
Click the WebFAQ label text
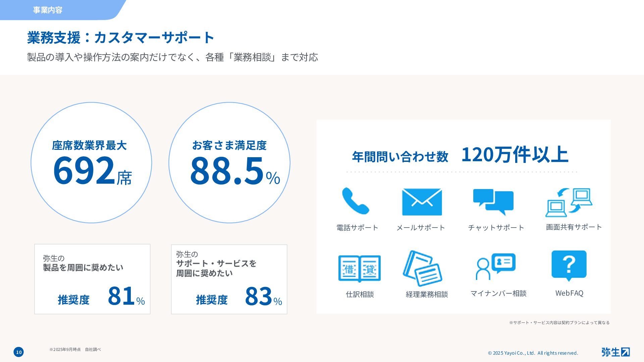click(569, 293)
